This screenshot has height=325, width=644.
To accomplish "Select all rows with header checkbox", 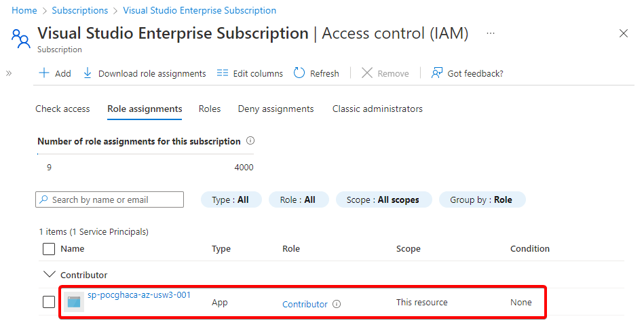I will point(49,248).
